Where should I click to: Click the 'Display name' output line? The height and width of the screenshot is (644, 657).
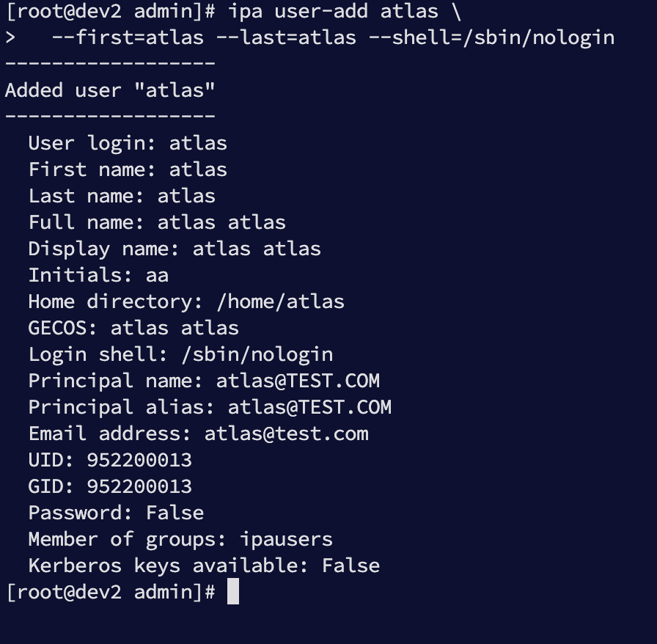[x=175, y=249]
